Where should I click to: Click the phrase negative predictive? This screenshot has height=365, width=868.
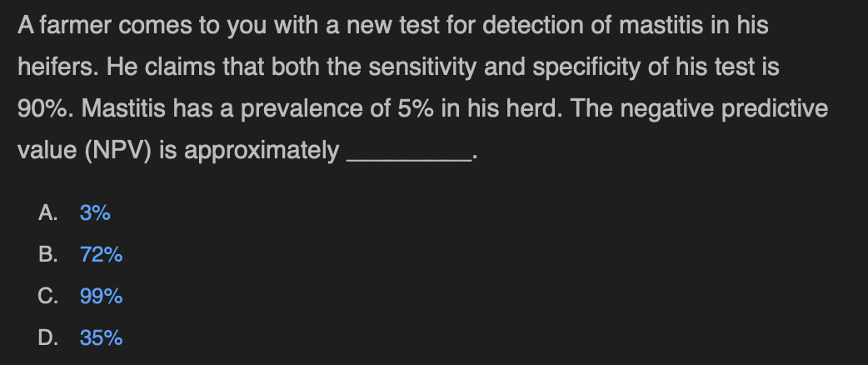pos(724,108)
